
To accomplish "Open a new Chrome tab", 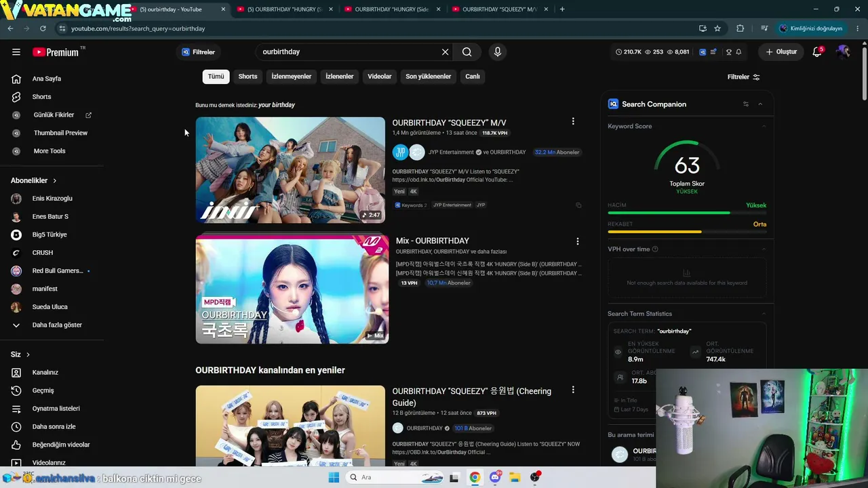I will click(562, 9).
